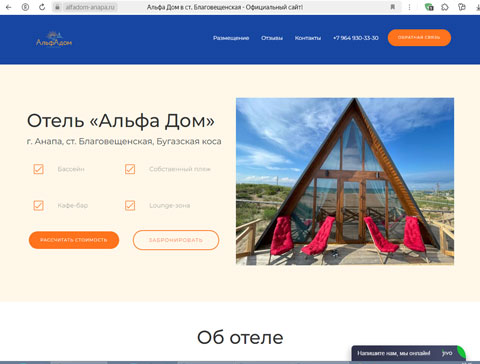480x364 pixels.
Task: Click the page title in the address bar
Action: 225,7
